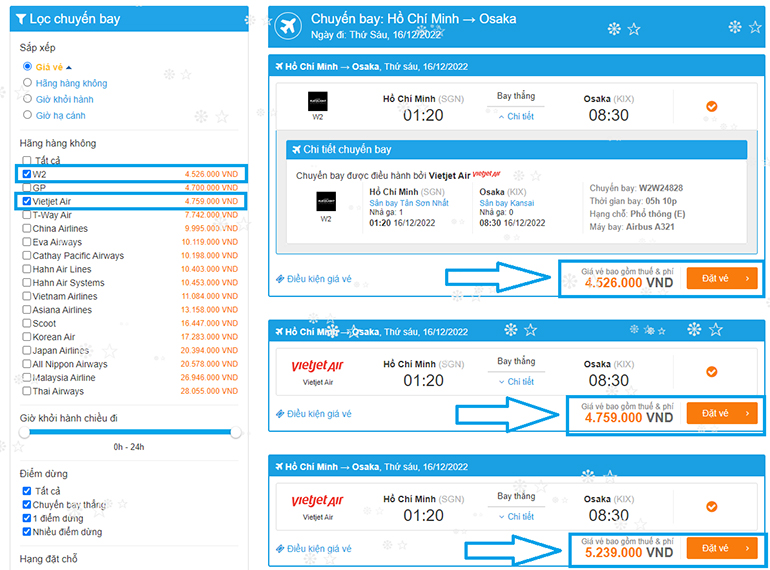Screen dimensions: 770x570
Task: Click the W2 airline logo in the first result
Action: coord(317,102)
